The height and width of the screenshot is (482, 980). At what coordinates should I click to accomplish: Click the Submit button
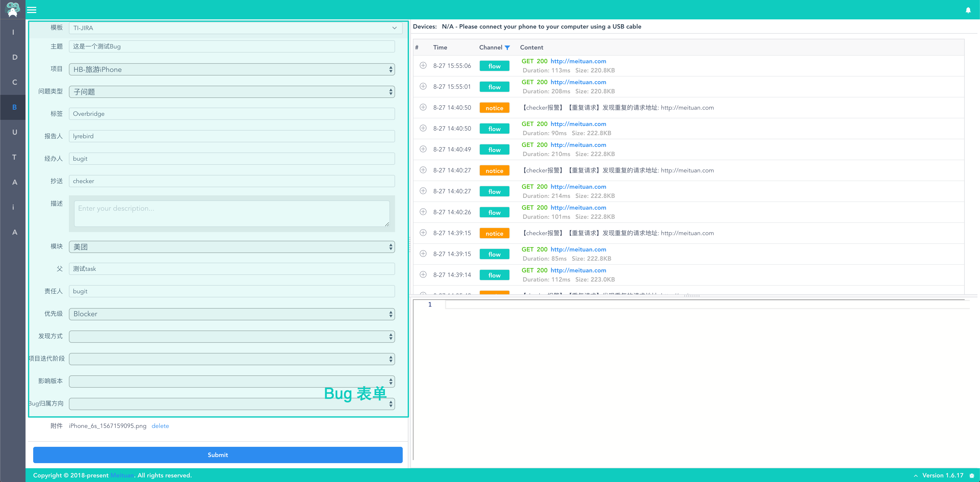(218, 455)
